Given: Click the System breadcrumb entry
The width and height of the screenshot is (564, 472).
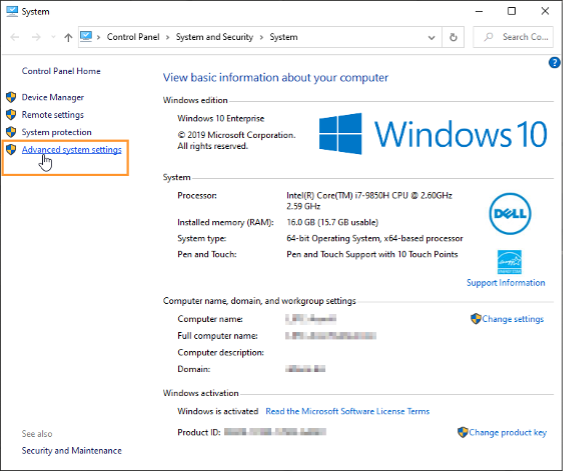Looking at the screenshot, I should coord(283,37).
